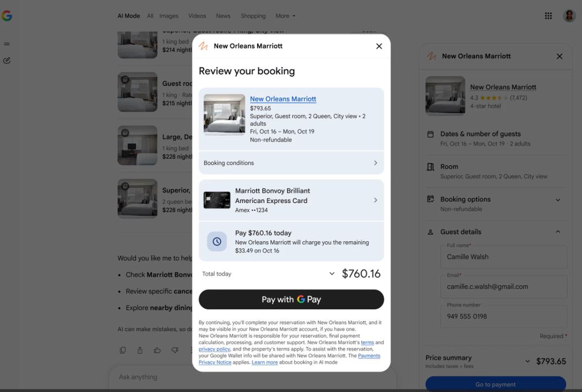This screenshot has height=392, width=582.
Task: Click the hotel thumbnail in side panel
Action: coord(445,96)
